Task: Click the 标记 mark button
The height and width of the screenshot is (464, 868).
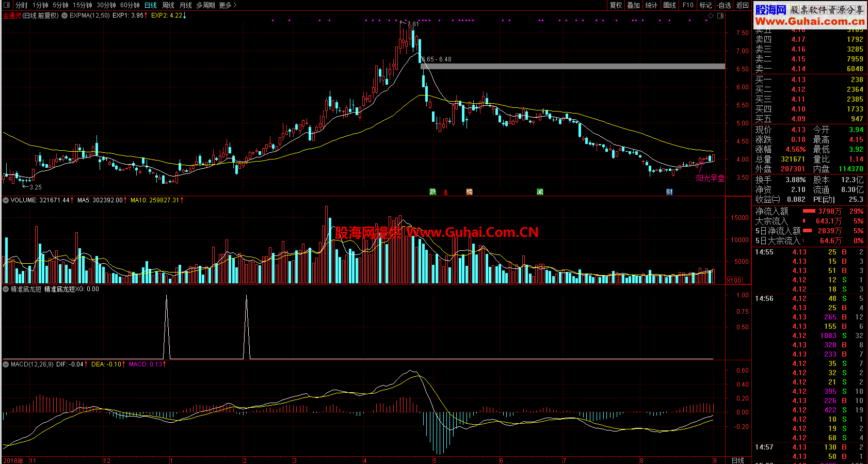Action: (x=705, y=5)
